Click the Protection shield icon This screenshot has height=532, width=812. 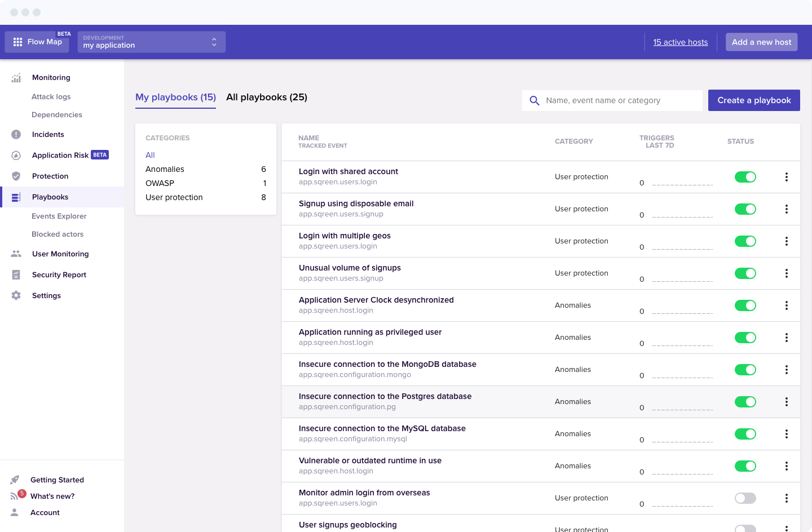pos(16,176)
